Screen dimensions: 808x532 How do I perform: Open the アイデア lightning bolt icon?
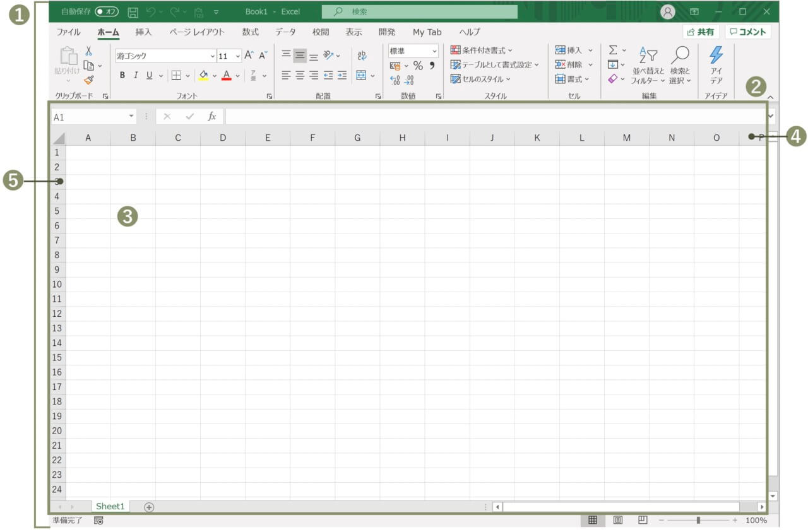click(x=716, y=55)
